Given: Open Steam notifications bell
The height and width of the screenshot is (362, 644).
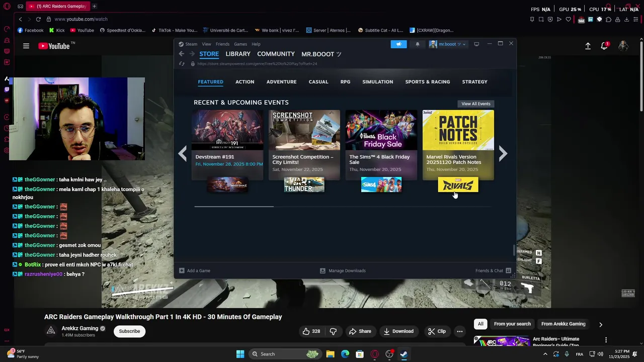Looking at the screenshot, I should [x=417, y=44].
